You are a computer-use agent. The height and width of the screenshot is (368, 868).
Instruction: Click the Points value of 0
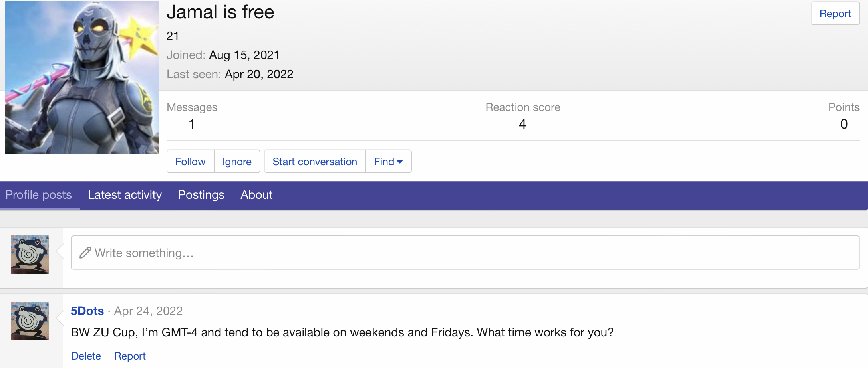pos(844,124)
